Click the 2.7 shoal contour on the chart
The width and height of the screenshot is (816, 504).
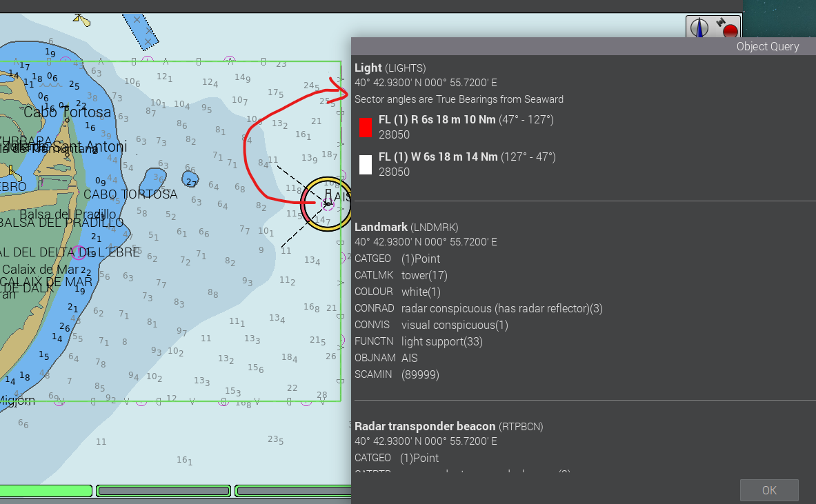[190, 180]
